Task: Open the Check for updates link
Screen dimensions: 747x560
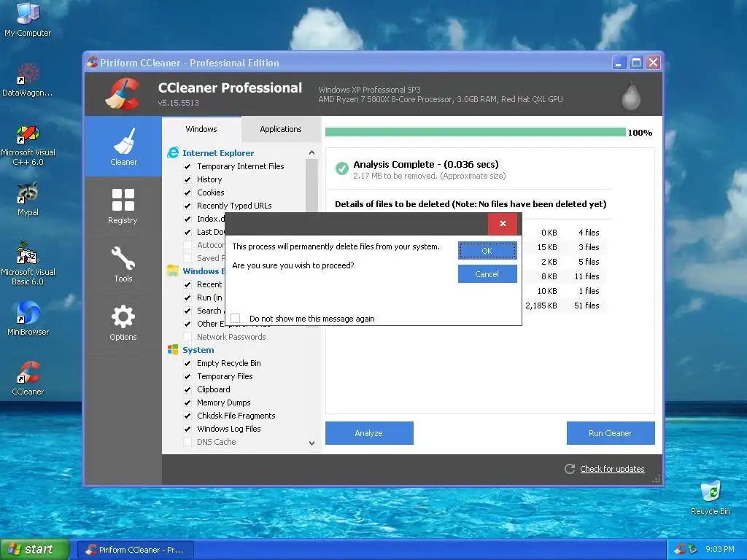Action: (x=612, y=469)
